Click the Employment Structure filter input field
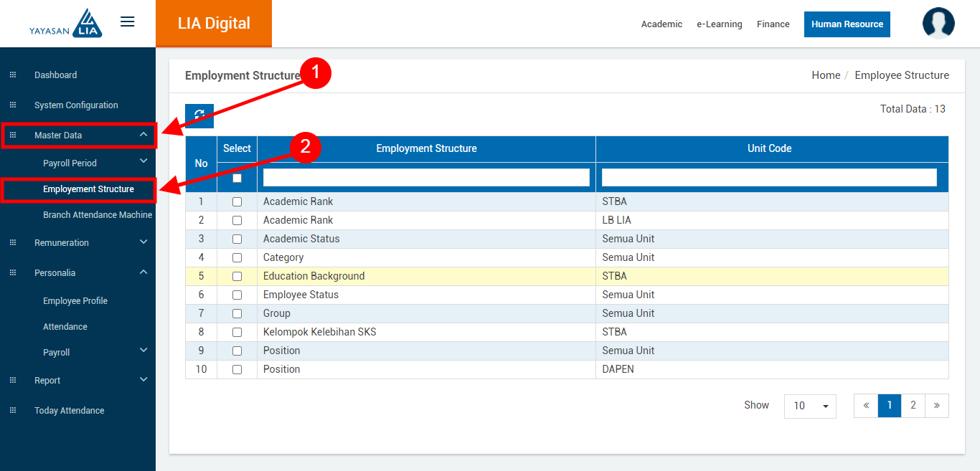This screenshot has width=980, height=471. (x=426, y=178)
